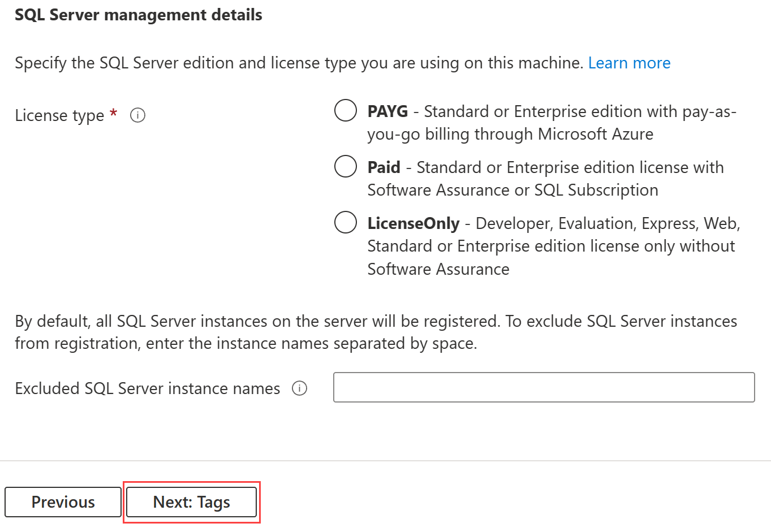
Task: Click the red asterisk next to License type
Action: (113, 113)
